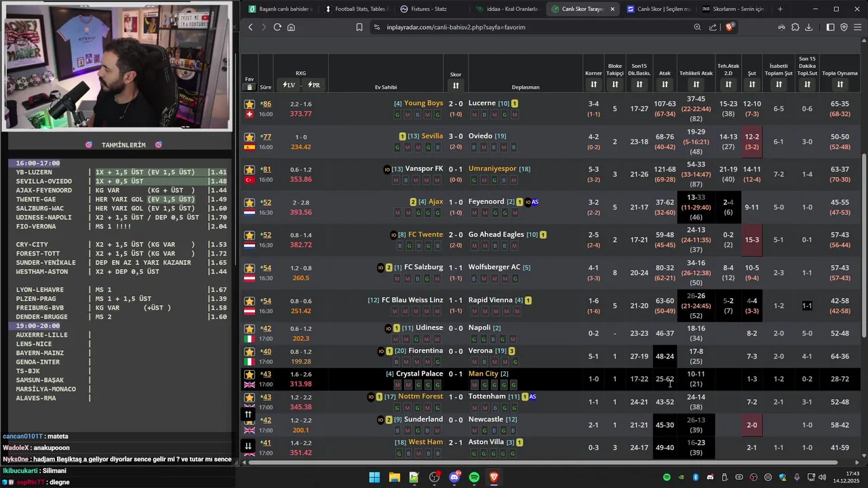Switch to Canlı Skor | Seçilen tab

(x=658, y=9)
